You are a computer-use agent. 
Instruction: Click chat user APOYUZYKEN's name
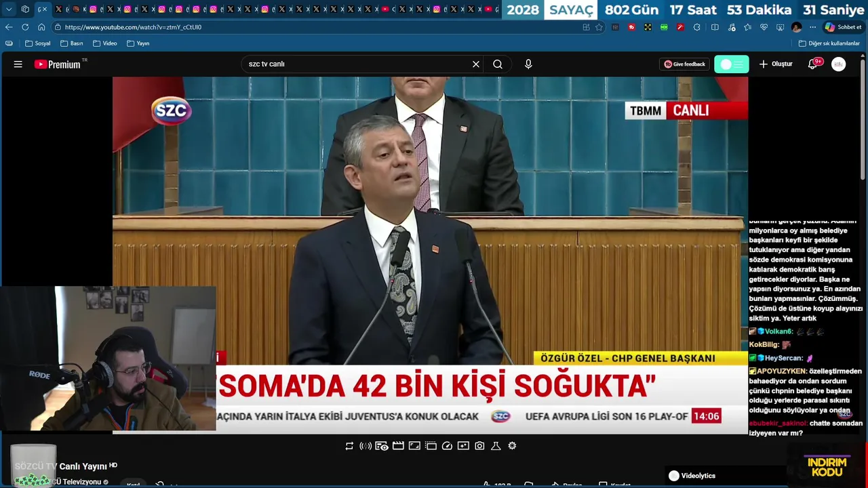782,371
